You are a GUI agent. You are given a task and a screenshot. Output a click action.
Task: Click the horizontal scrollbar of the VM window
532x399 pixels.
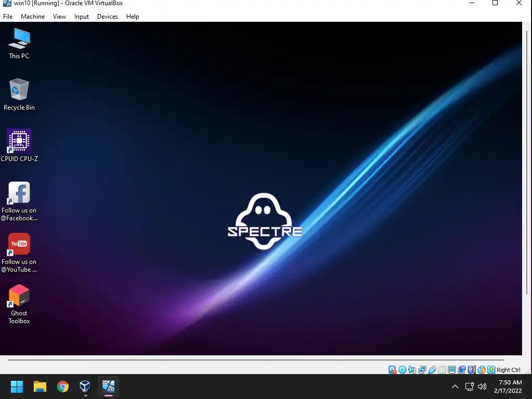coord(256,360)
